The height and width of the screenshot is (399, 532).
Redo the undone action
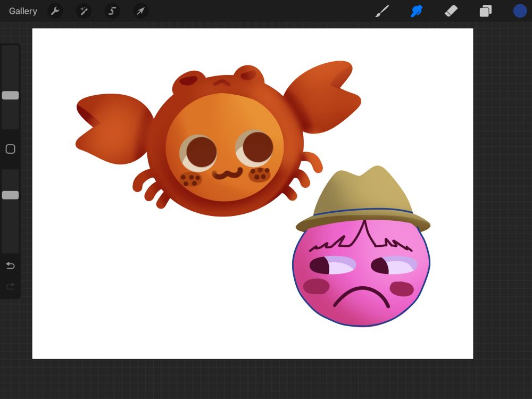click(11, 286)
